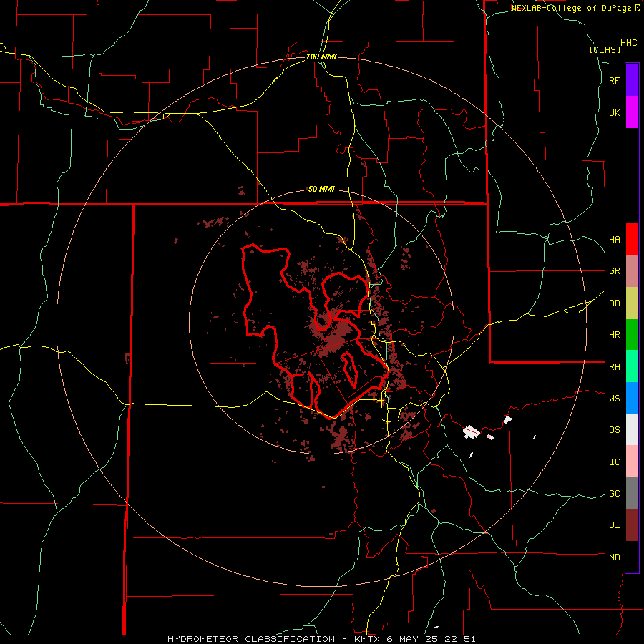
Task: Choose the brown BI color swatch
Action: point(632,525)
